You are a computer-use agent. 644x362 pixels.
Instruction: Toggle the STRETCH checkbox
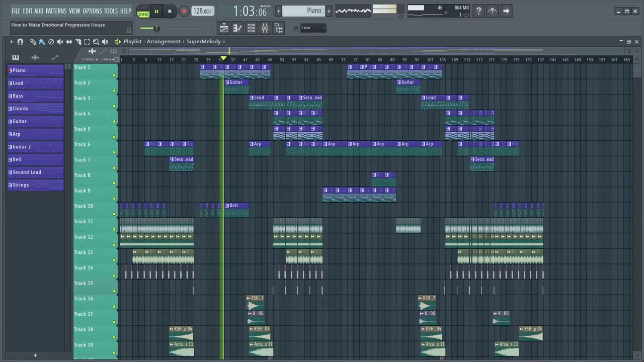point(116,59)
